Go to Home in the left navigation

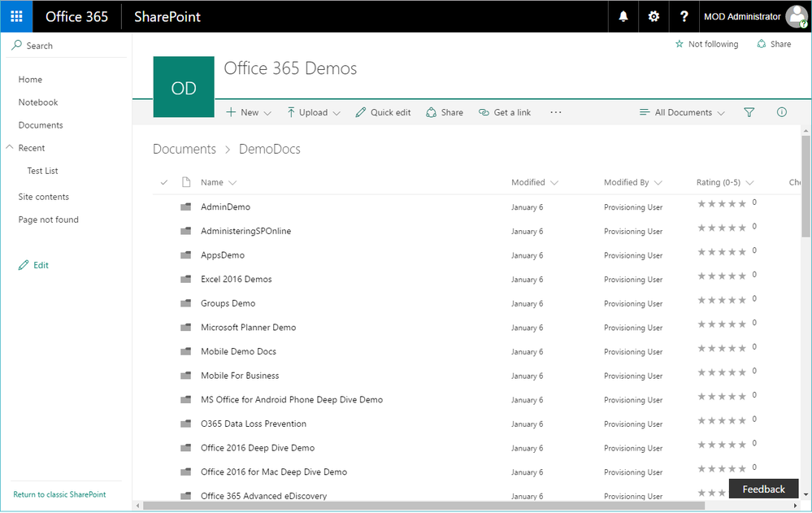[30, 80]
